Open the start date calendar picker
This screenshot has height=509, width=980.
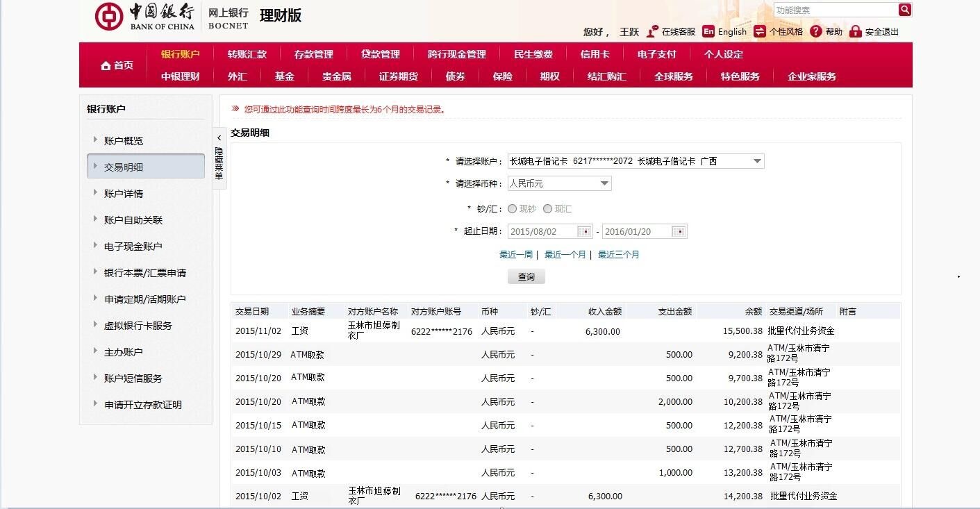[x=585, y=231]
